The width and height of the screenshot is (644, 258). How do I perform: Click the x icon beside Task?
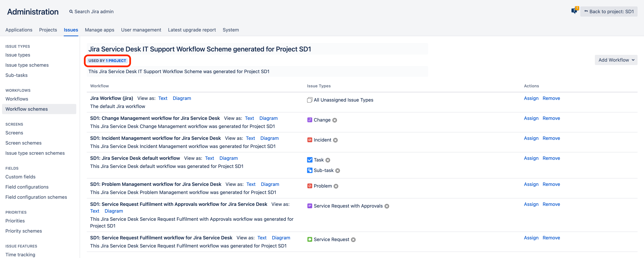pyautogui.click(x=328, y=160)
